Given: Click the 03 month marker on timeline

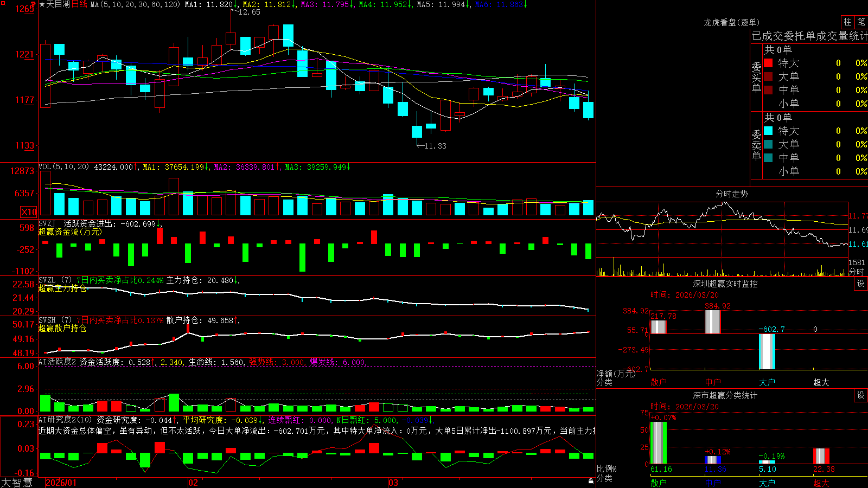Looking at the screenshot, I should (393, 483).
